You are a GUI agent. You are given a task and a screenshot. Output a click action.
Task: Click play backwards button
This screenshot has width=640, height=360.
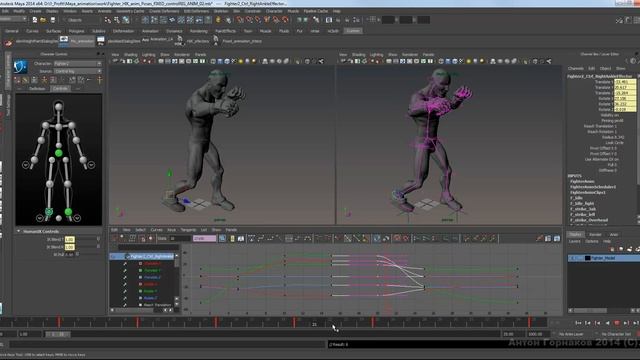tap(607, 323)
